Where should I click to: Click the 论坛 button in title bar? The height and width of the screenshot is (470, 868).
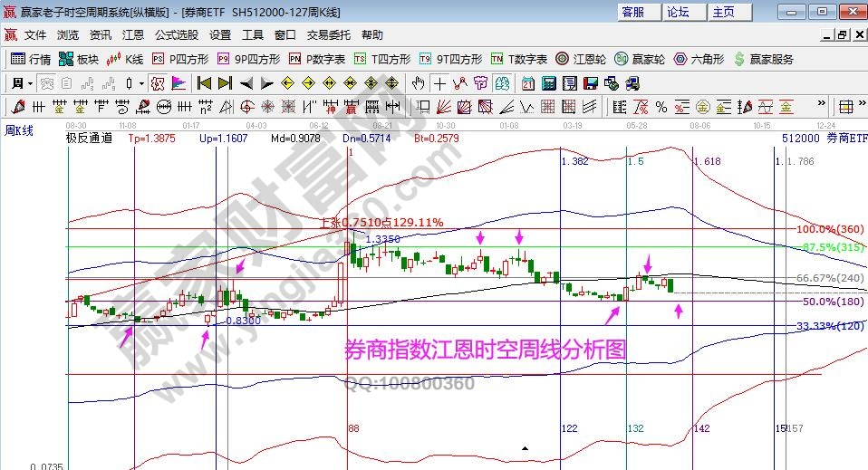[x=678, y=12]
